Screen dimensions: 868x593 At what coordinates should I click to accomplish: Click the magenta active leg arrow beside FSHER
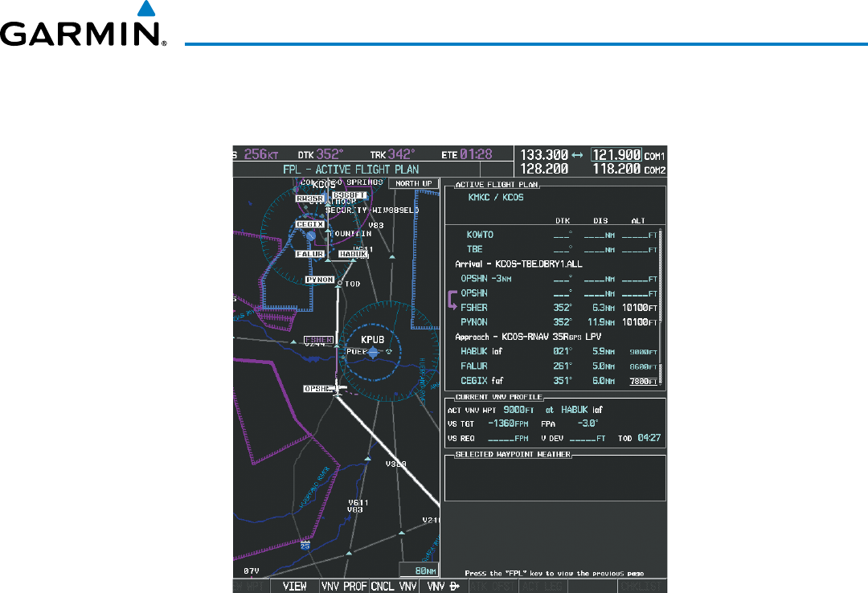452,301
